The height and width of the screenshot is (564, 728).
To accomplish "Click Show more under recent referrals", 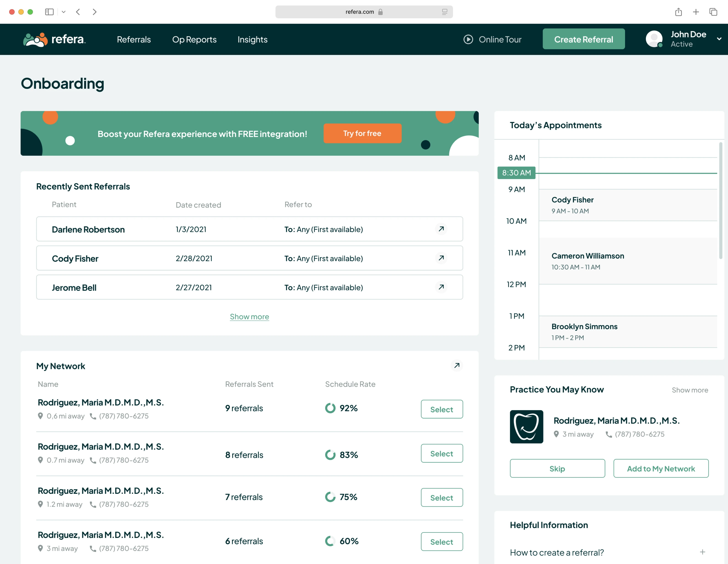I will 249,317.
